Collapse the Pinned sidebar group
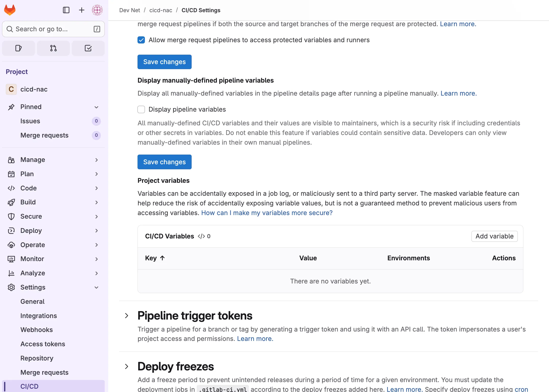This screenshot has width=549, height=392. (96, 107)
